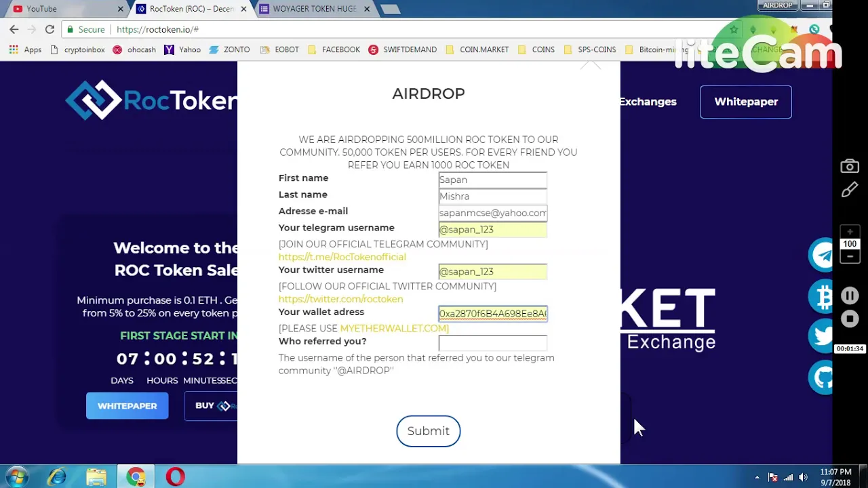868x488 pixels.
Task: Open Opera from the taskbar
Action: (175, 477)
